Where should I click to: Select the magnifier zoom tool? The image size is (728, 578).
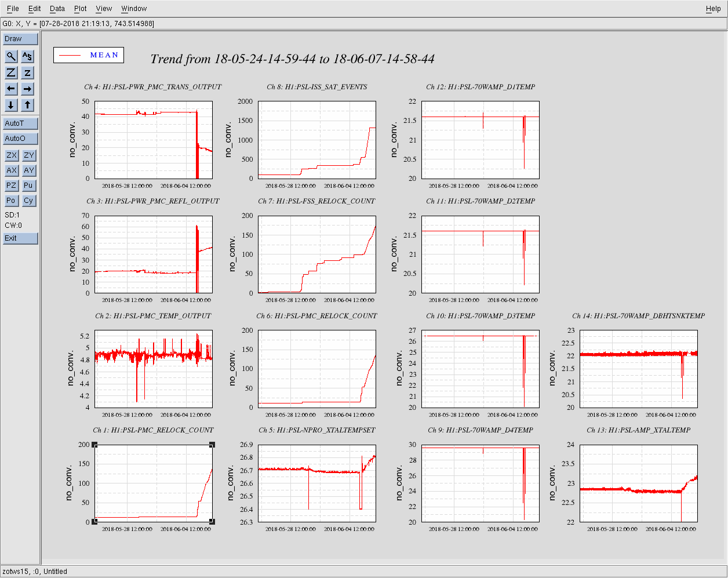11,56
